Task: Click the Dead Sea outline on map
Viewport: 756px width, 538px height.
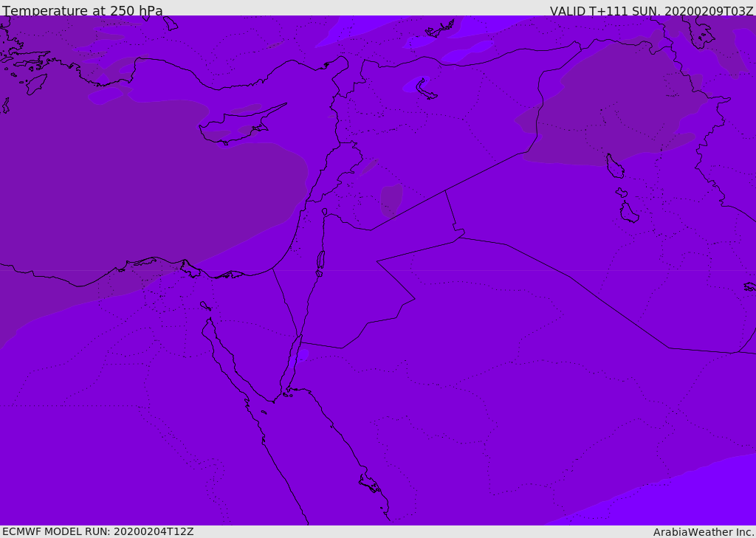Action: pyautogui.click(x=320, y=262)
